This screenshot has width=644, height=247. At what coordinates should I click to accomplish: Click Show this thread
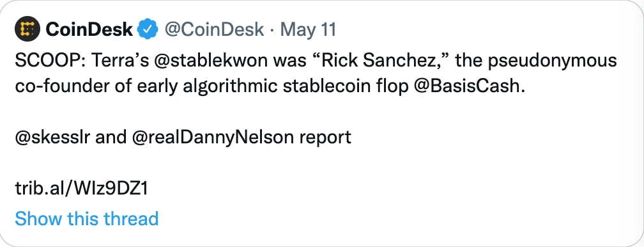87,219
